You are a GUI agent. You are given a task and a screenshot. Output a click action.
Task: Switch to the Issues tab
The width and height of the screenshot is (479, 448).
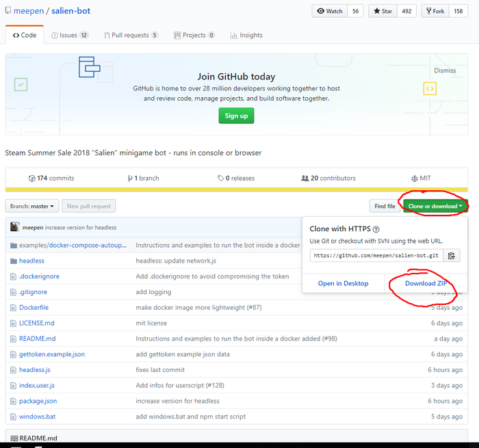point(70,35)
